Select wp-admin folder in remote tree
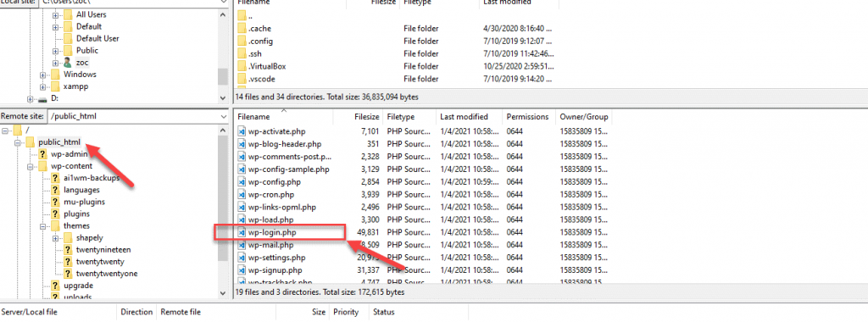 click(70, 154)
